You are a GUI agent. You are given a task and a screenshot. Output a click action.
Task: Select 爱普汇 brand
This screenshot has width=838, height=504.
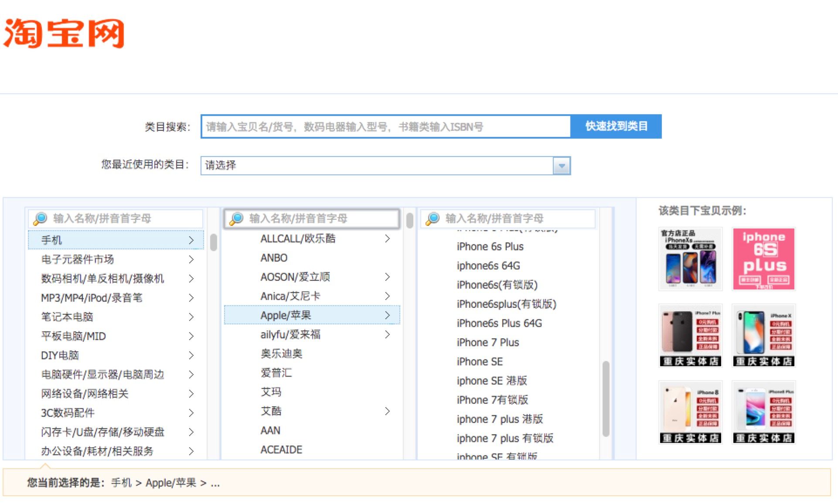pyautogui.click(x=312, y=373)
